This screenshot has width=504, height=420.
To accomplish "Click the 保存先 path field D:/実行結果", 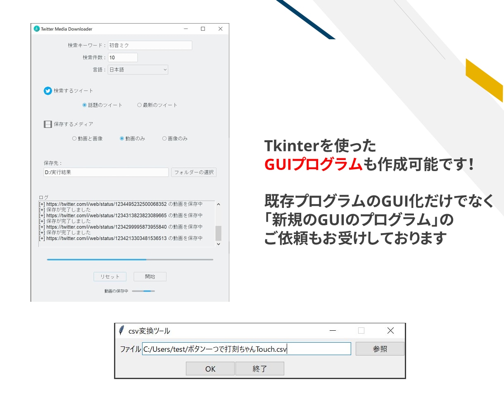I will coord(106,172).
